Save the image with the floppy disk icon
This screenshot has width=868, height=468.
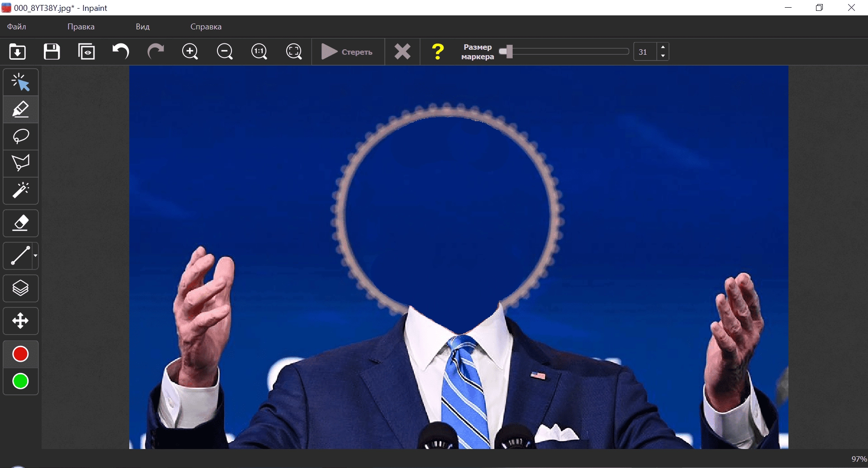click(x=52, y=52)
